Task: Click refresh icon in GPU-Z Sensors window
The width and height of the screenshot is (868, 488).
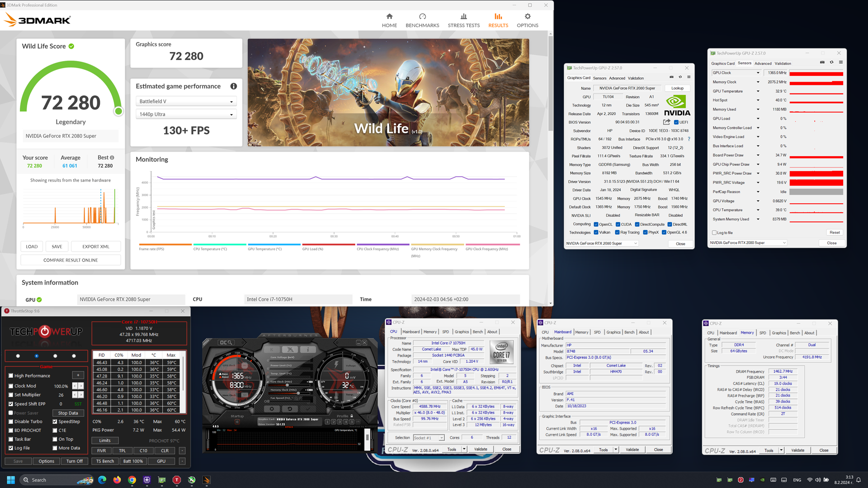Action: point(831,62)
